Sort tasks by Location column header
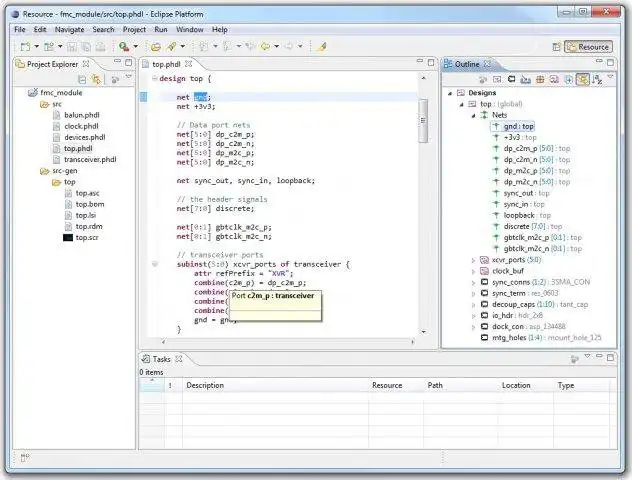 click(x=526, y=385)
